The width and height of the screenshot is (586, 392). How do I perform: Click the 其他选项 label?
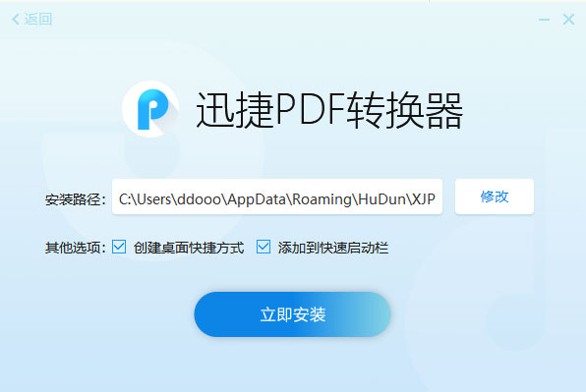(76, 248)
